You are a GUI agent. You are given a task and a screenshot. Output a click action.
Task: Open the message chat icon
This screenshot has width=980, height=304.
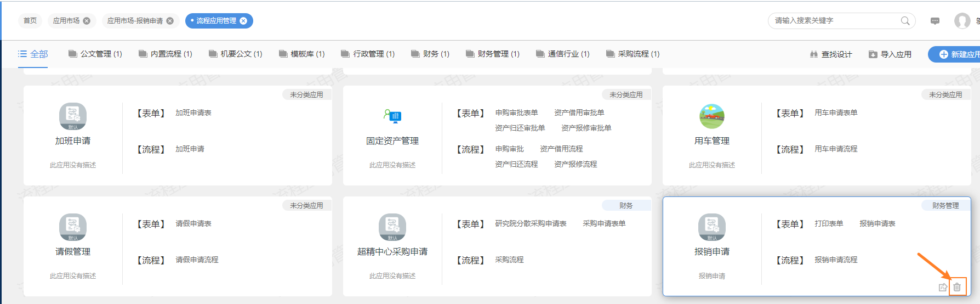[935, 21]
